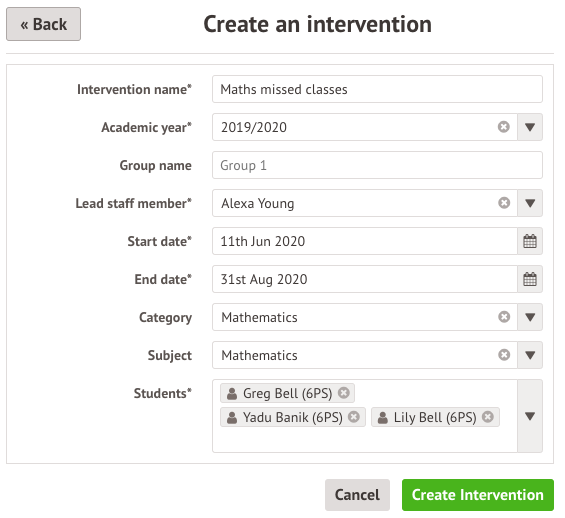Expand the Category dropdown arrow

coord(530,317)
